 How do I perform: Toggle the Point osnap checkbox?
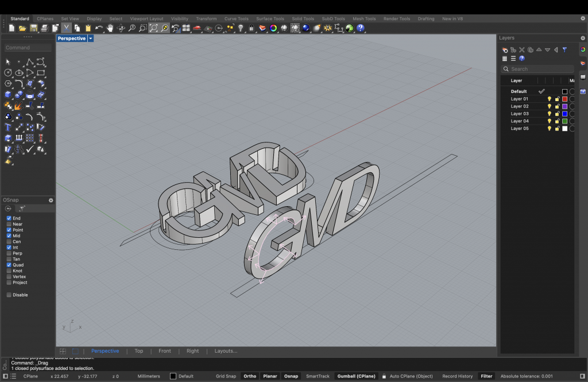point(9,230)
